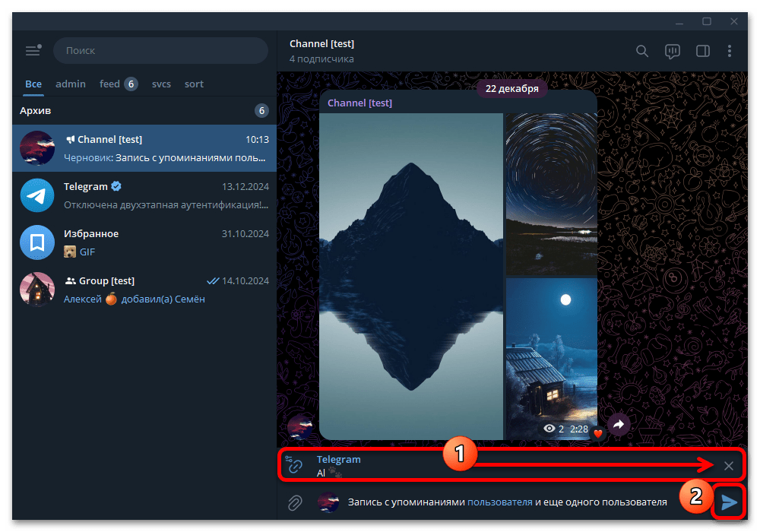Screen dimensions: 760x532
Task: Open the mountain reflection photo
Action: coord(411,276)
